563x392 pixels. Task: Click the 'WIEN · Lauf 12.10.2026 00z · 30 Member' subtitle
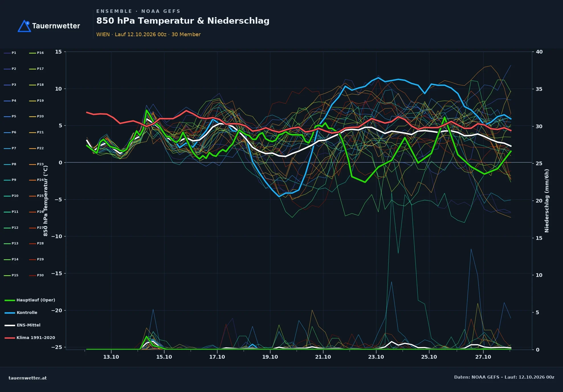148,34
